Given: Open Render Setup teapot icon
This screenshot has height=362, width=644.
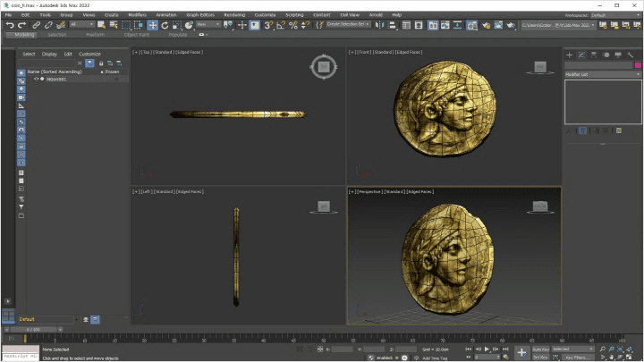Looking at the screenshot, I should click(486, 25).
